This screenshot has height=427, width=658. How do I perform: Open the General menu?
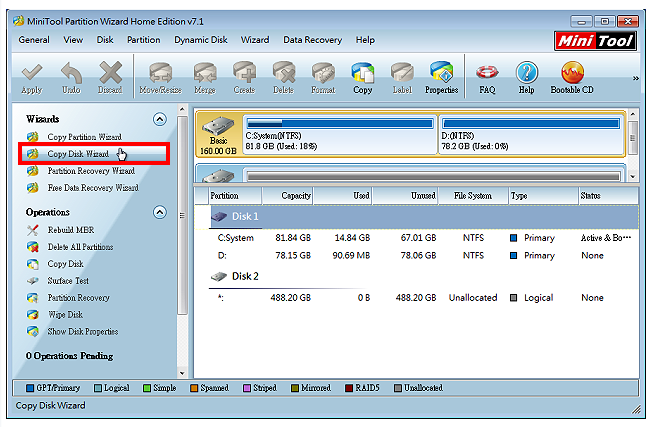point(34,40)
